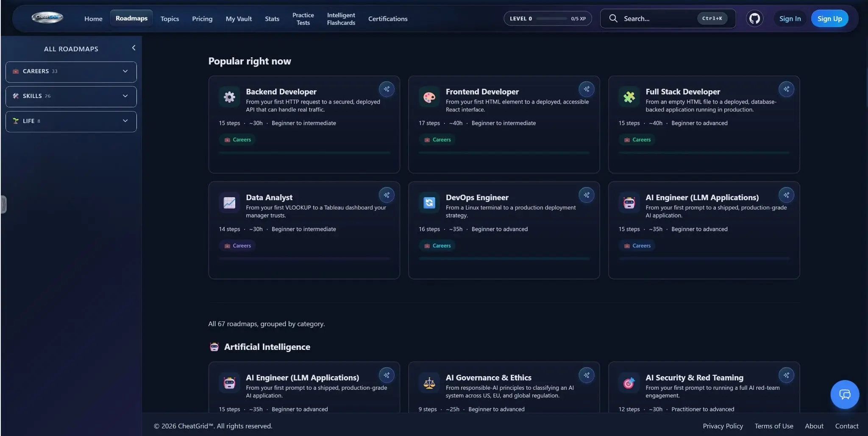
Task: Expand the Life category chevron
Action: tap(125, 121)
